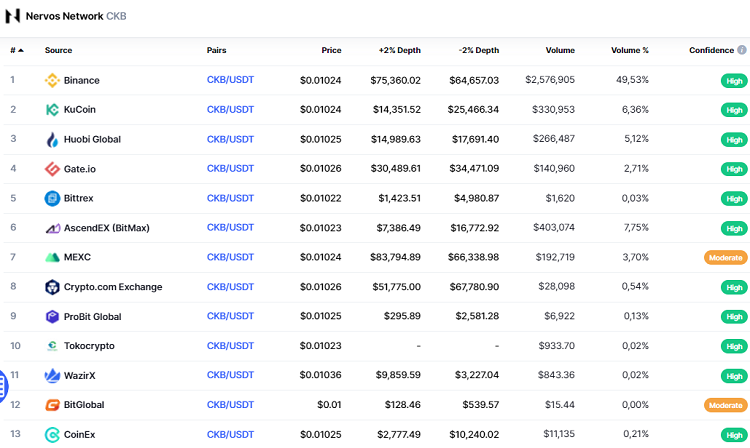Click the Moderate badge for MEXC
Viewport: 750px width, 448px height.
(725, 258)
